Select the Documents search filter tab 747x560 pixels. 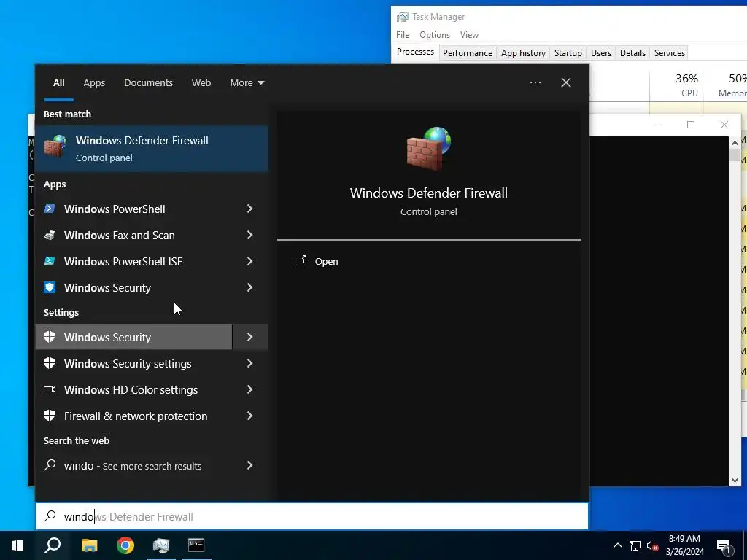coord(148,83)
